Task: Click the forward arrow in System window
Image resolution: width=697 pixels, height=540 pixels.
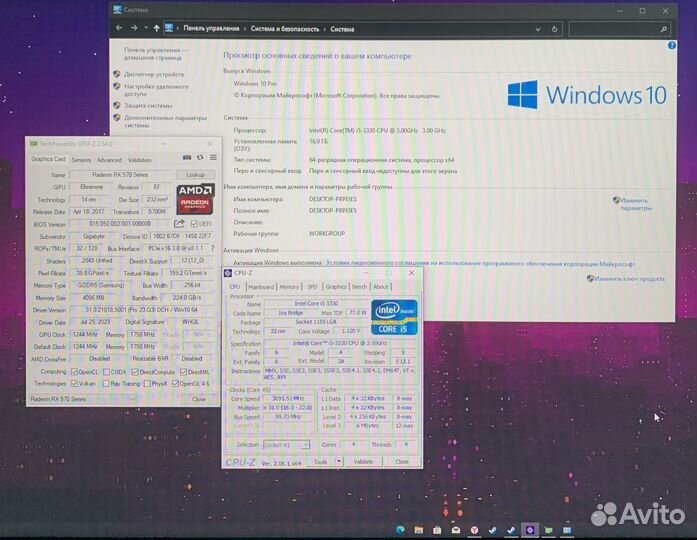Action: click(x=134, y=28)
